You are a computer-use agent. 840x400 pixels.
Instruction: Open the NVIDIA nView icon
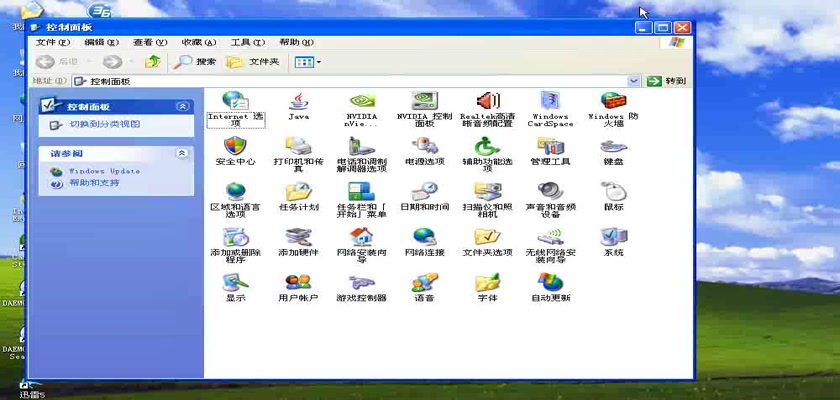click(362, 101)
